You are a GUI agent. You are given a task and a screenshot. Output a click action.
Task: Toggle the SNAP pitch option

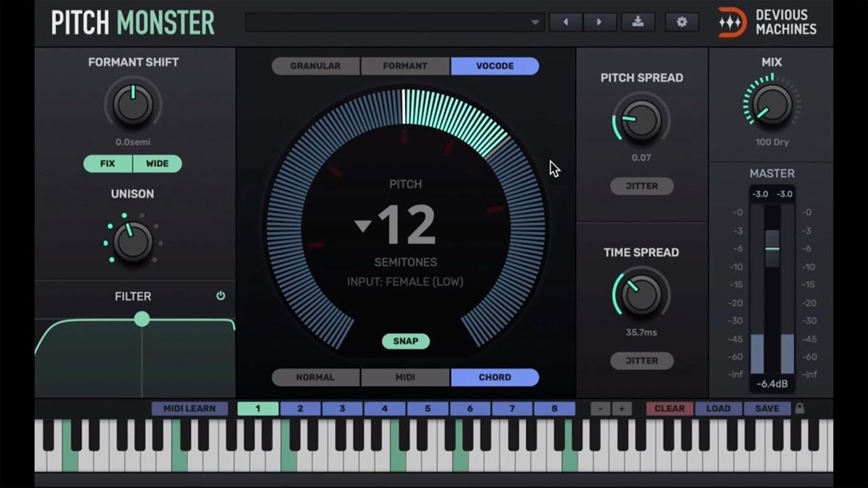click(405, 341)
